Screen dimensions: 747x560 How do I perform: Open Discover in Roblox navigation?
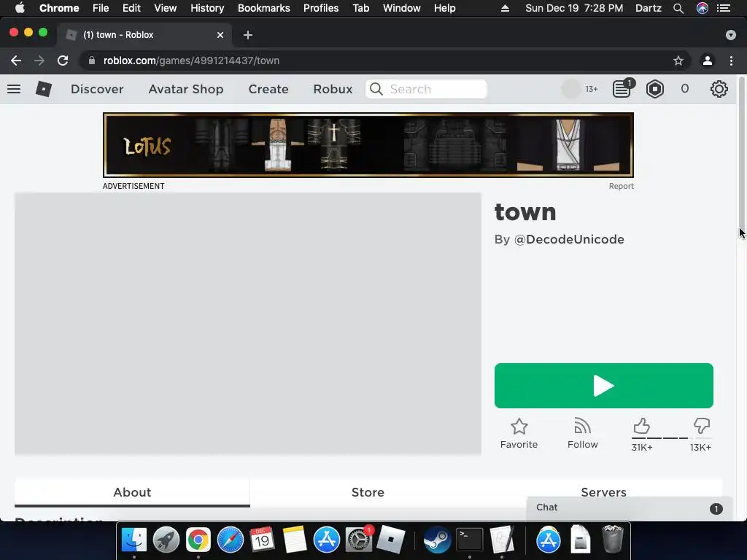pyautogui.click(x=97, y=89)
